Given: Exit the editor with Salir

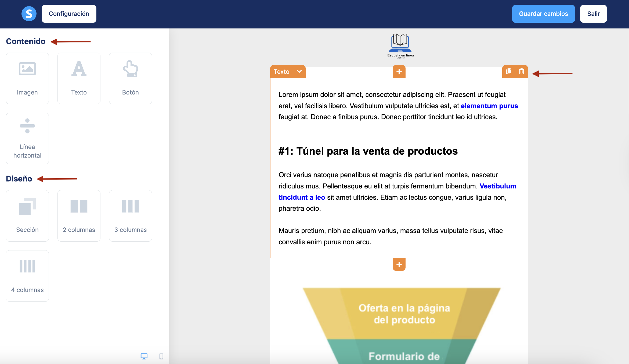Looking at the screenshot, I should (593, 14).
